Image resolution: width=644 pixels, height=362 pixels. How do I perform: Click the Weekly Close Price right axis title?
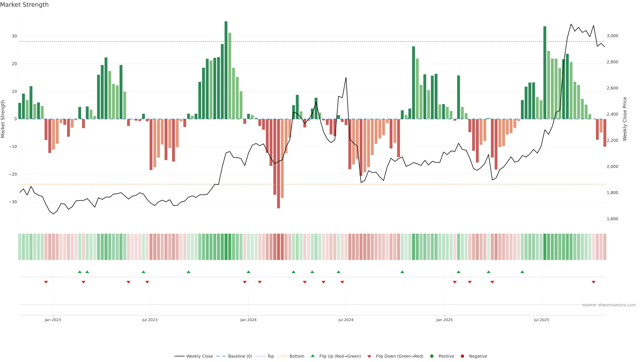(x=625, y=119)
